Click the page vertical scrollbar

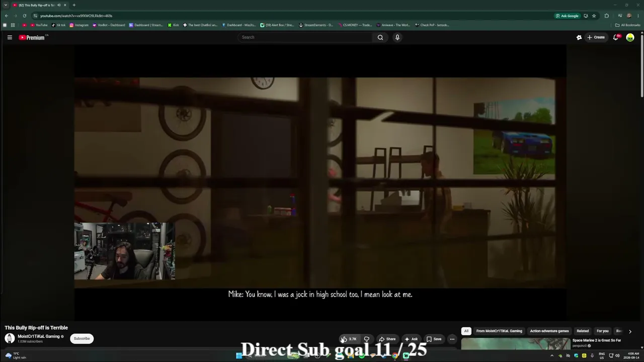click(x=642, y=65)
